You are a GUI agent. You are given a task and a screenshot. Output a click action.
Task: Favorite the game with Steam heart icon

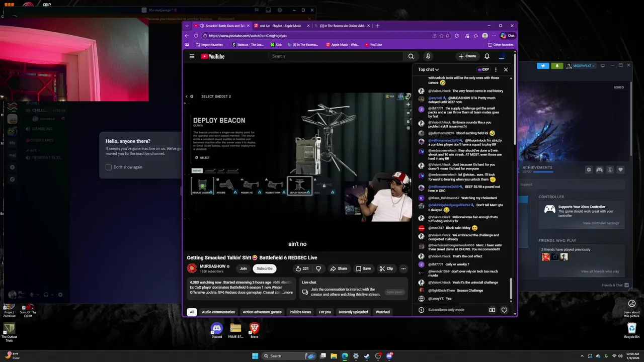620,170
